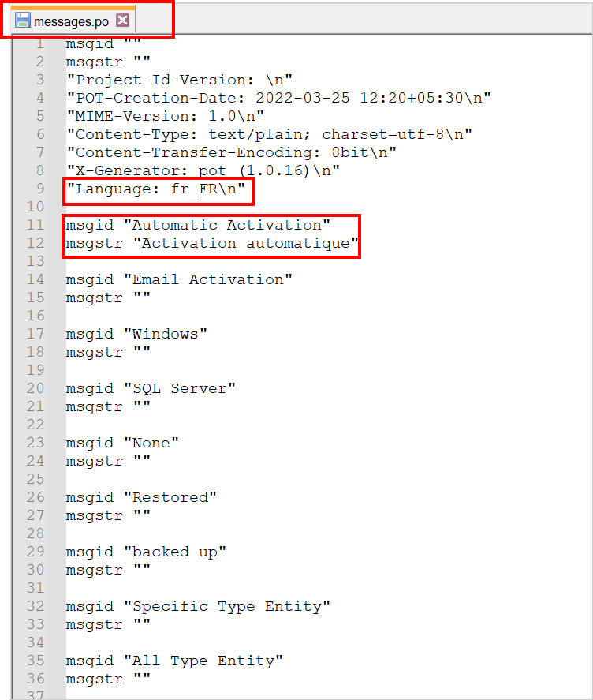Click the msgid "backed up" line
Screen dimensions: 593x700
coord(146,552)
